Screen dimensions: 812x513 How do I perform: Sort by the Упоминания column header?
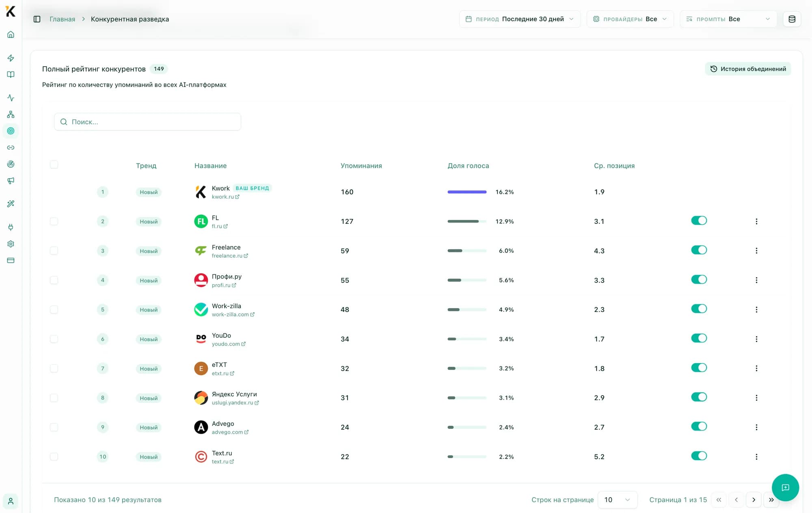click(361, 166)
